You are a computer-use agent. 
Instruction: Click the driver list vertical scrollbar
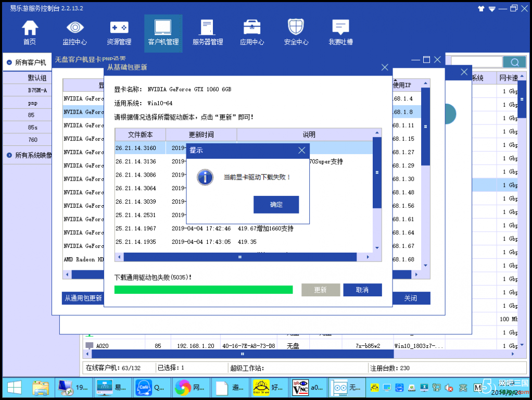[x=377, y=172]
